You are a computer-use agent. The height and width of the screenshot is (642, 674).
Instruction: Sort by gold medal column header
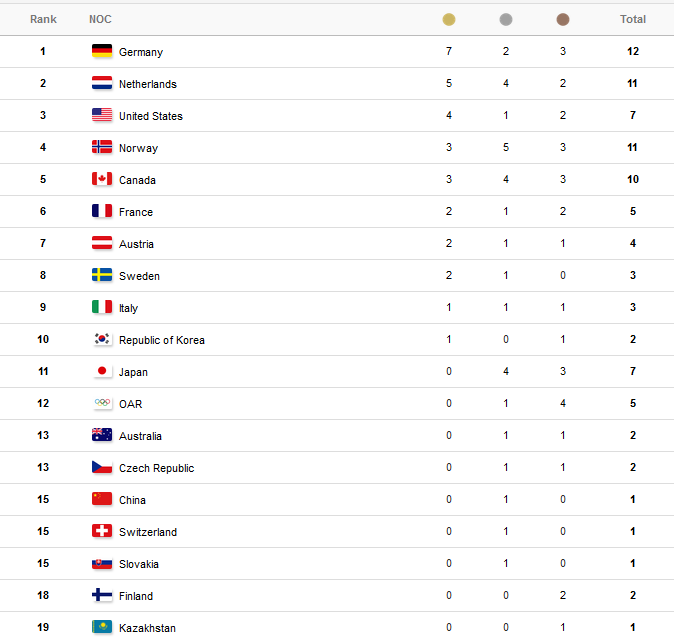pyautogui.click(x=449, y=19)
